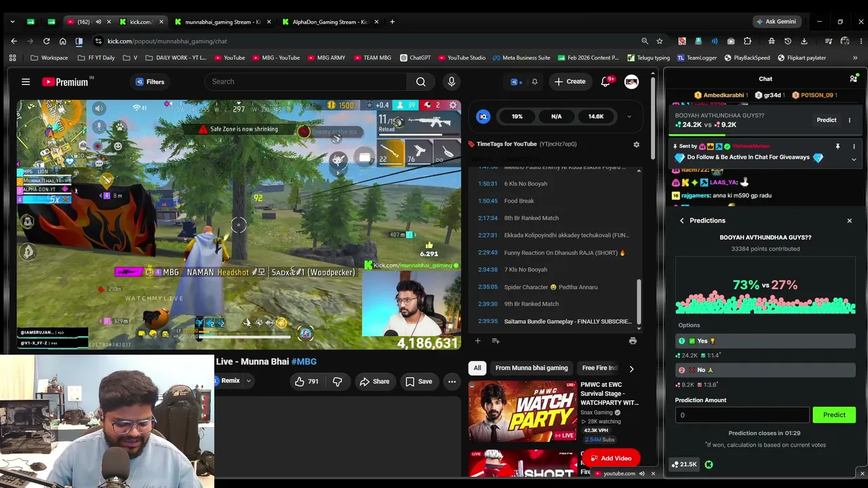
Task: Switch to the YouTube (162) browser tab
Action: 84,22
